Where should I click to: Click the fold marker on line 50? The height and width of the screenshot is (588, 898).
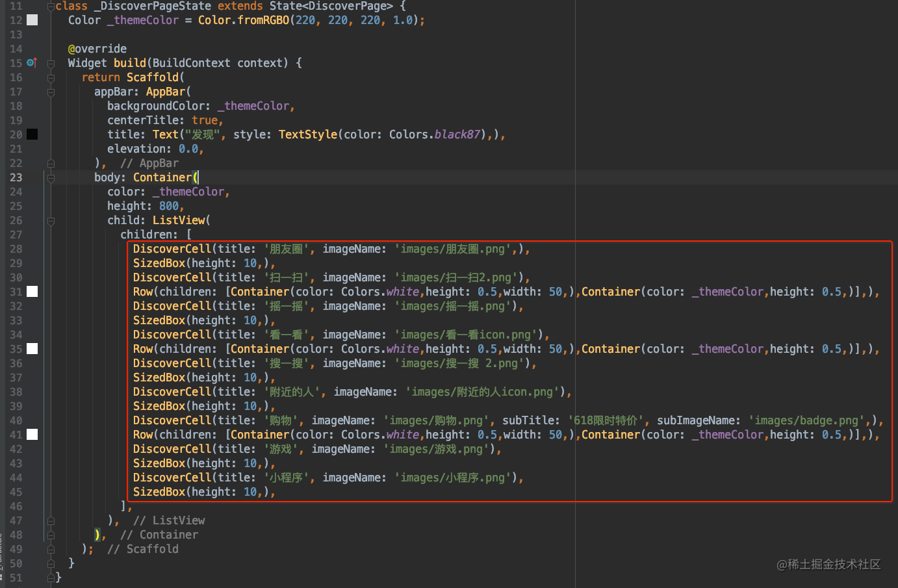click(51, 564)
